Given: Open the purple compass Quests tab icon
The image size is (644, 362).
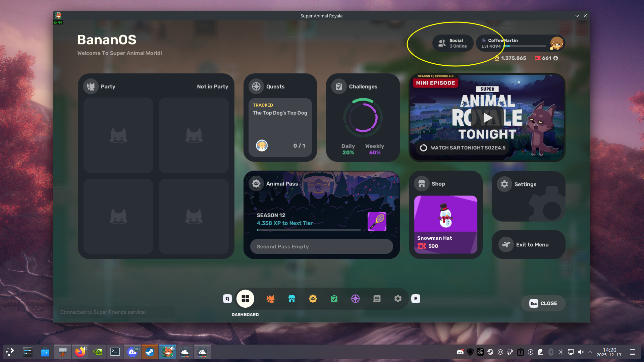Looking at the screenshot, I should point(355,299).
